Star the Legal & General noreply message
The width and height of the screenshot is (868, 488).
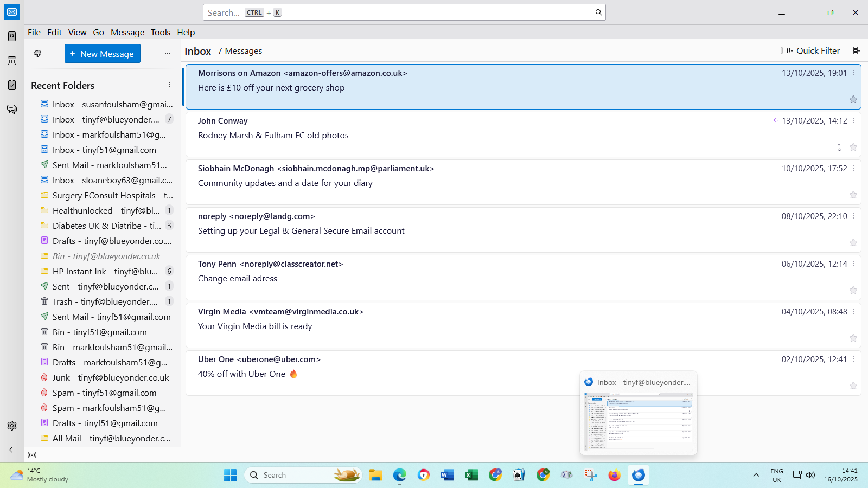(x=853, y=242)
